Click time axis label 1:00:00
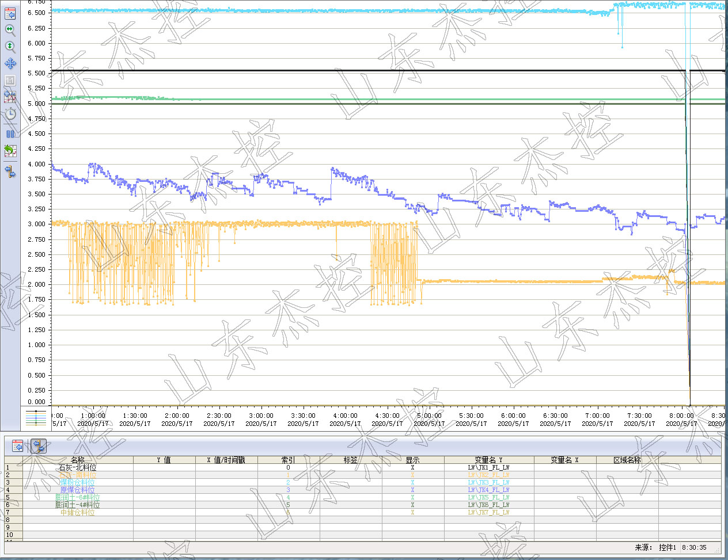Viewport: 728px width, 560px height. pos(93,416)
